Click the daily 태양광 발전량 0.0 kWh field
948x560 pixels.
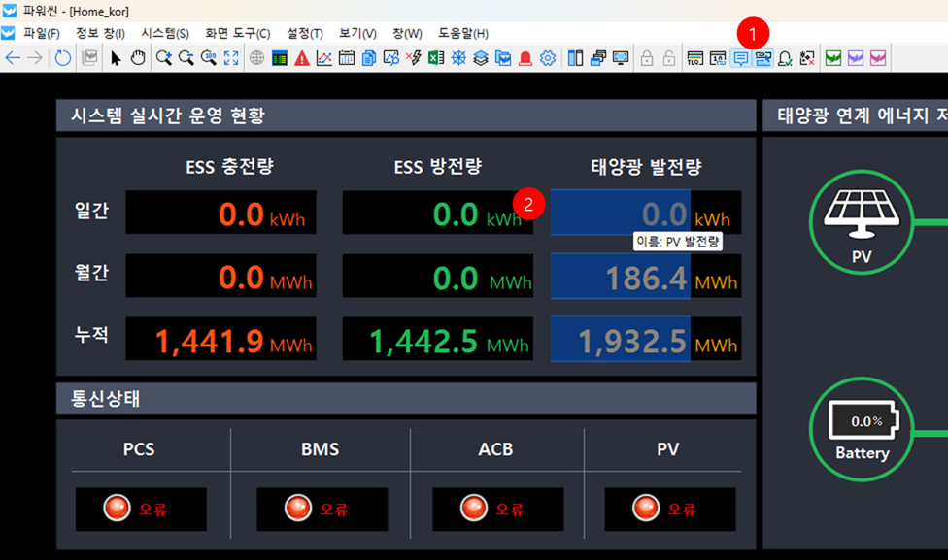pyautogui.click(x=645, y=213)
